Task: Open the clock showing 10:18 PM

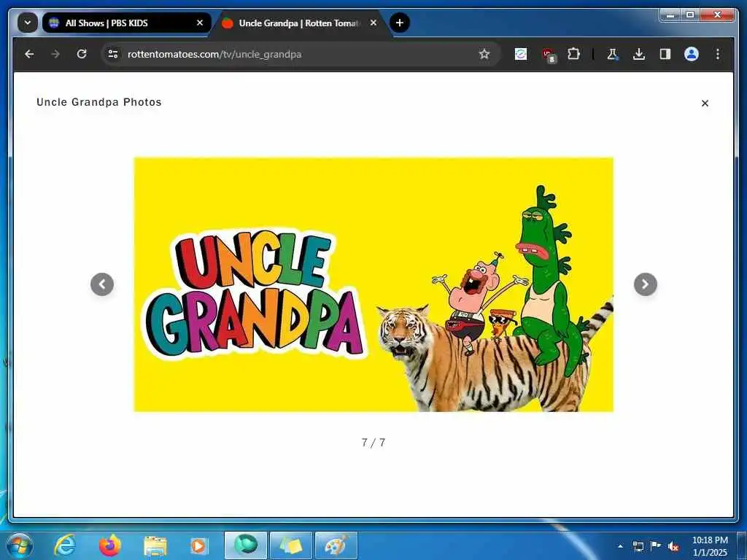Action: [710, 546]
